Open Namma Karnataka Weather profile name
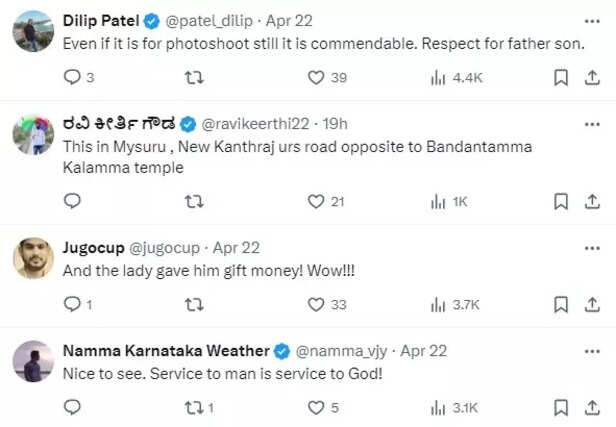The image size is (616, 427). coord(166,350)
